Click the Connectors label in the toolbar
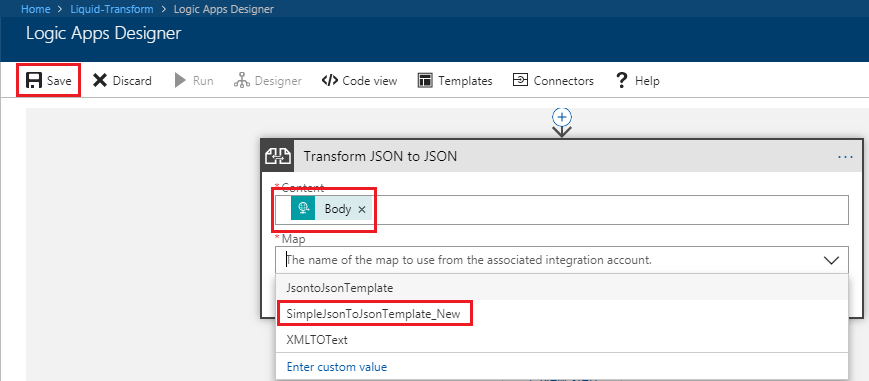Viewport: 869px width, 381px height. (564, 81)
